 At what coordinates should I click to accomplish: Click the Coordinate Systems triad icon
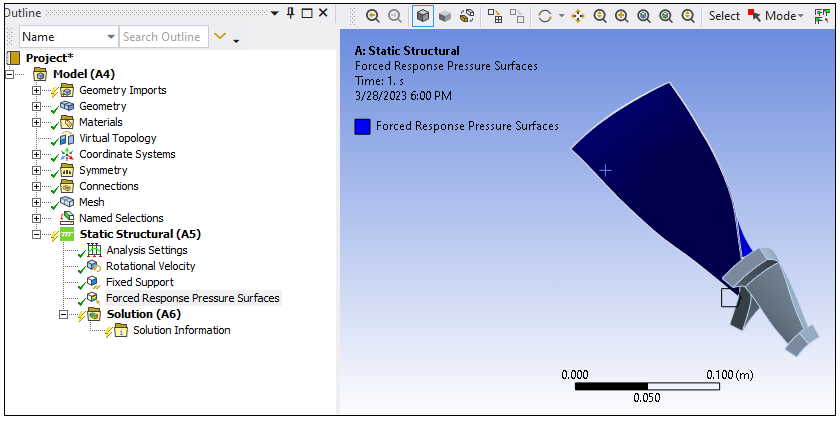tap(67, 154)
